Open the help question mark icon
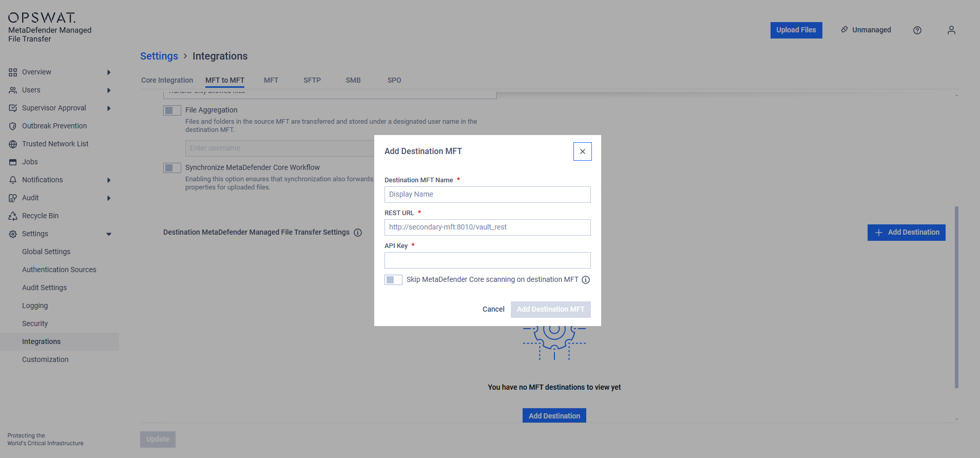This screenshot has height=458, width=980. click(x=917, y=30)
